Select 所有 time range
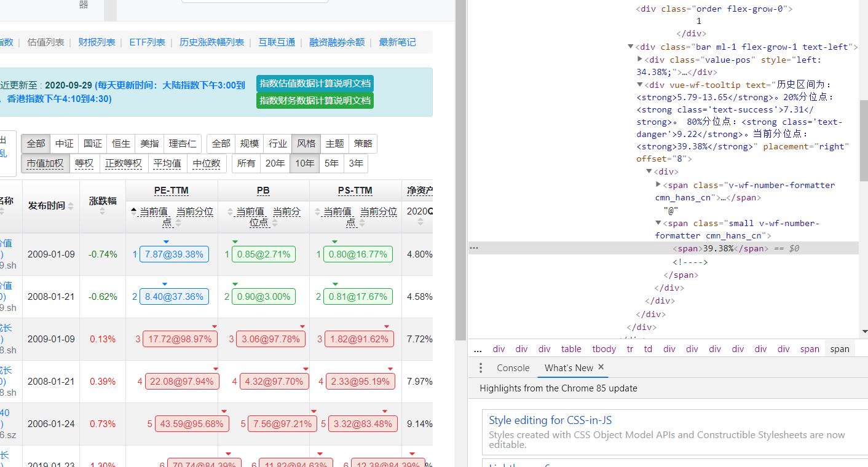This screenshot has width=868, height=467. pyautogui.click(x=246, y=163)
